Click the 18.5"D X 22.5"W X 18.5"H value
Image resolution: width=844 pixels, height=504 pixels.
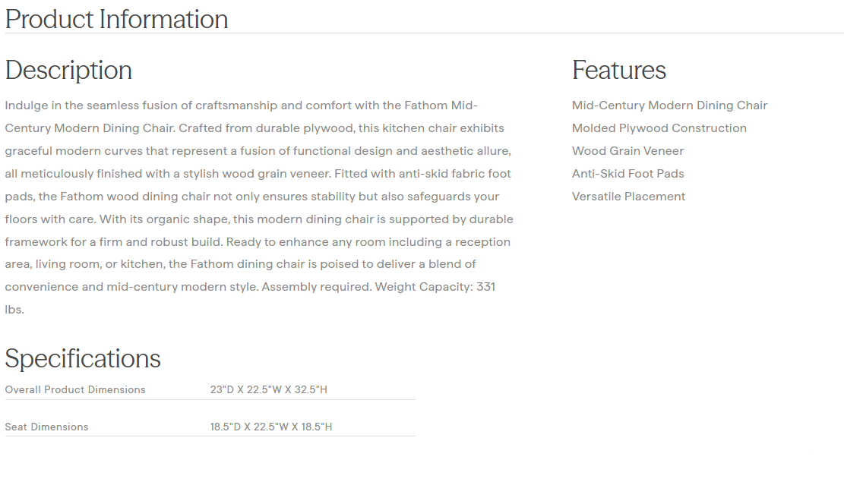click(271, 427)
